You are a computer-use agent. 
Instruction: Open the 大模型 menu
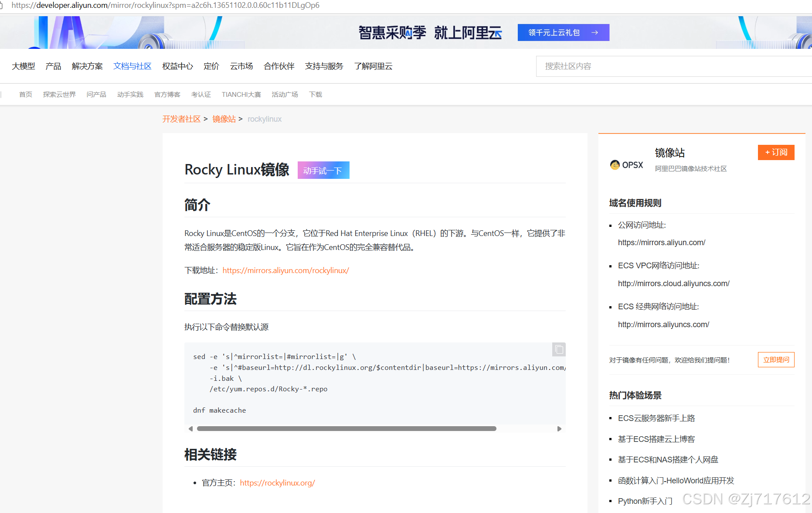[x=24, y=66]
